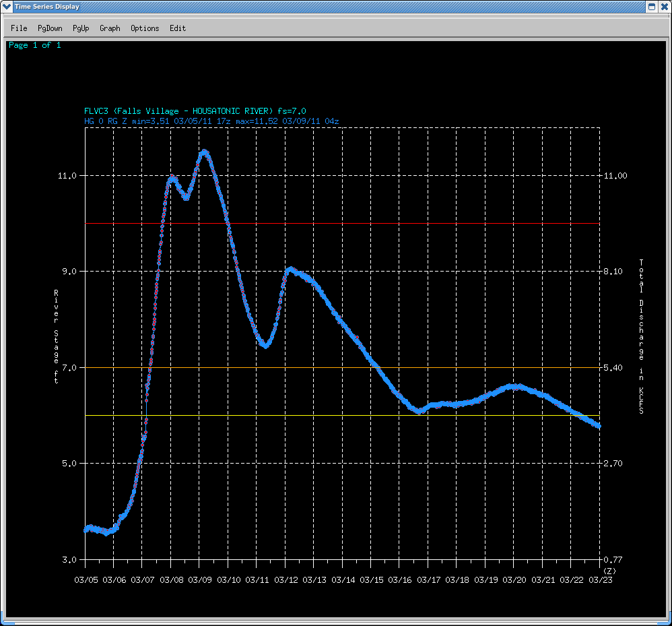Viewport: 672px width, 626px height.
Task: Click the (Z) timezone label
Action: point(609,571)
